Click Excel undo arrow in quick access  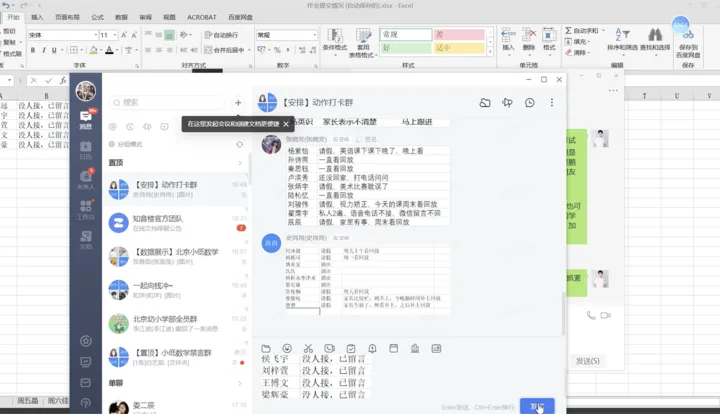pos(6,5)
